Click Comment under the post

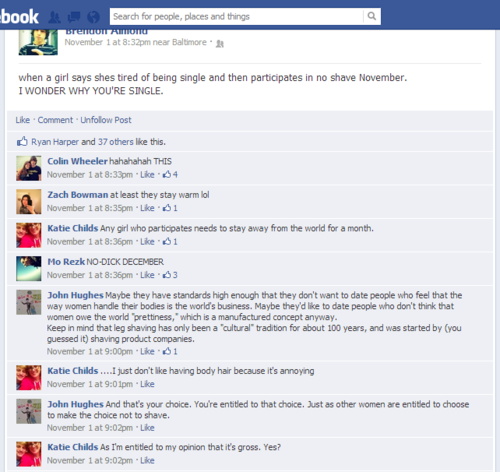coord(55,120)
